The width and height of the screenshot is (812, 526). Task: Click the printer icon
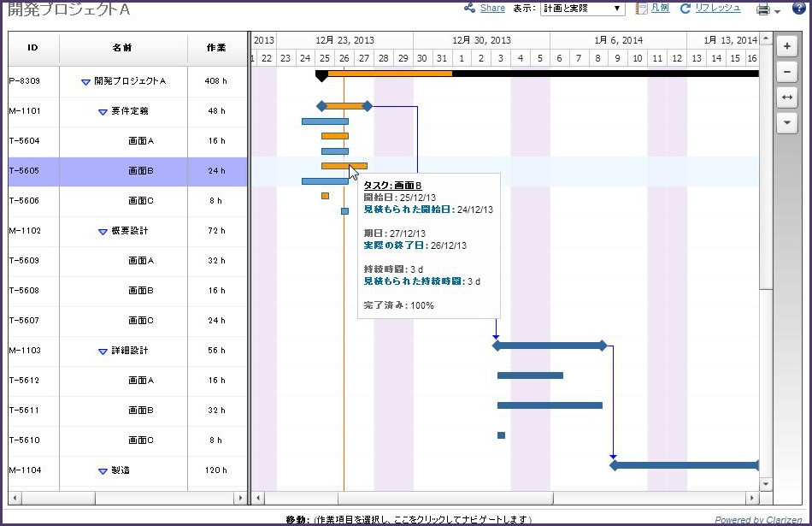click(x=763, y=9)
